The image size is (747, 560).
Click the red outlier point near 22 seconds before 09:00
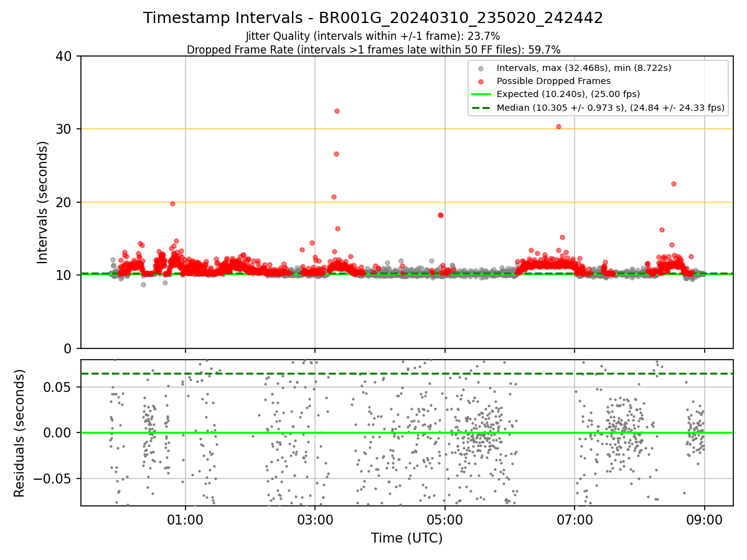click(674, 184)
